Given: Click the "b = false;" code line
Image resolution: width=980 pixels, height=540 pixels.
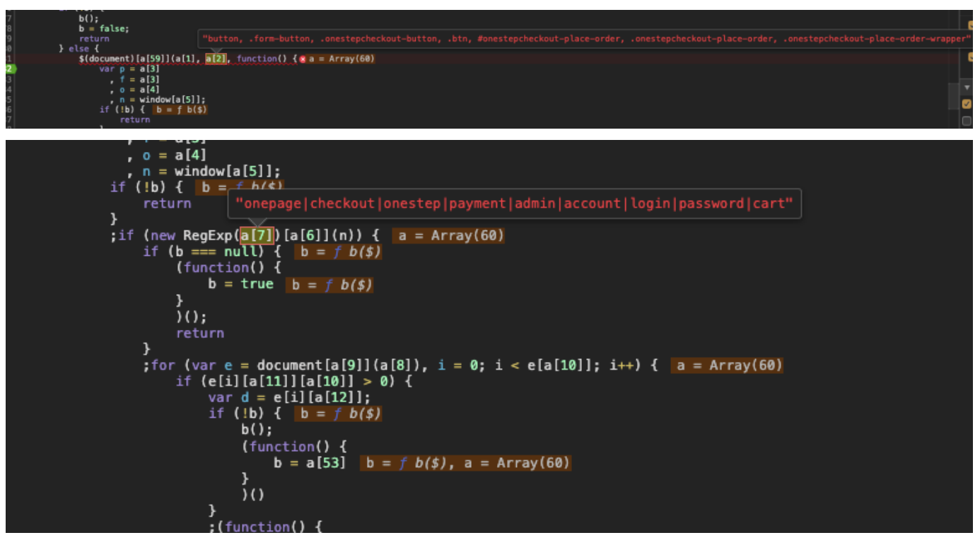Looking at the screenshot, I should click(104, 29).
